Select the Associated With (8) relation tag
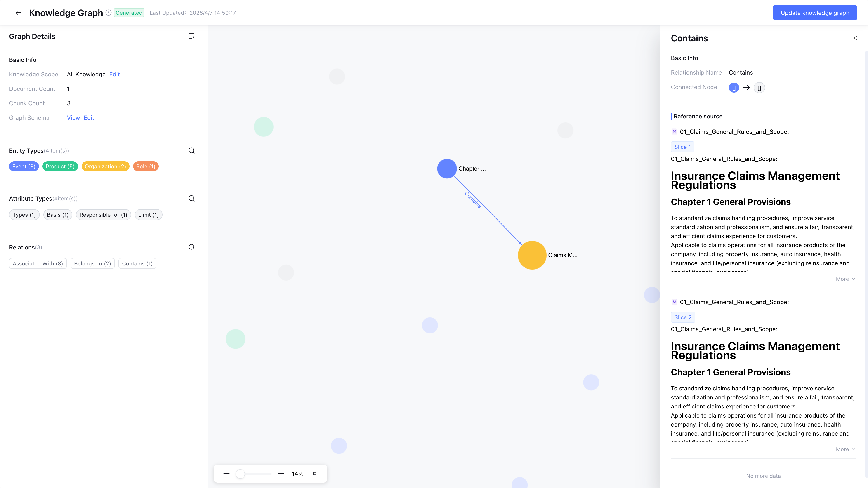Image resolution: width=868 pixels, height=488 pixels. [x=38, y=263]
